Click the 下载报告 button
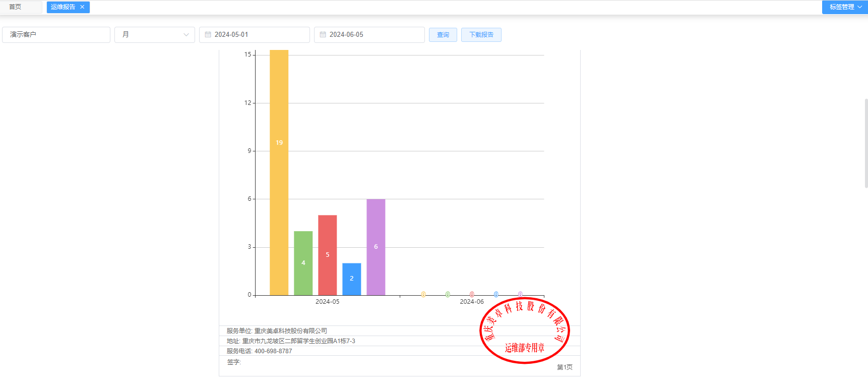 [x=481, y=35]
